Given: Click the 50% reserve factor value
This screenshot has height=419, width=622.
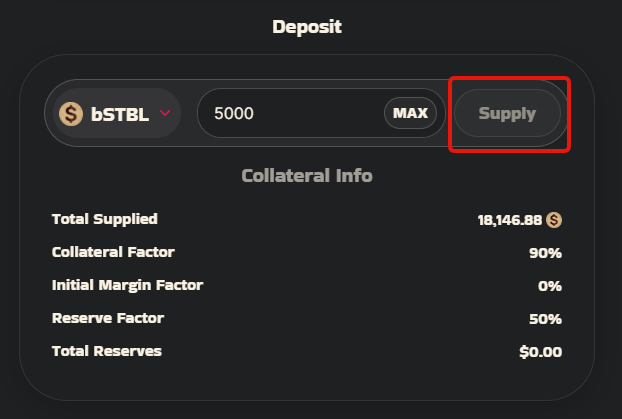Looking at the screenshot, I should 545,319.
